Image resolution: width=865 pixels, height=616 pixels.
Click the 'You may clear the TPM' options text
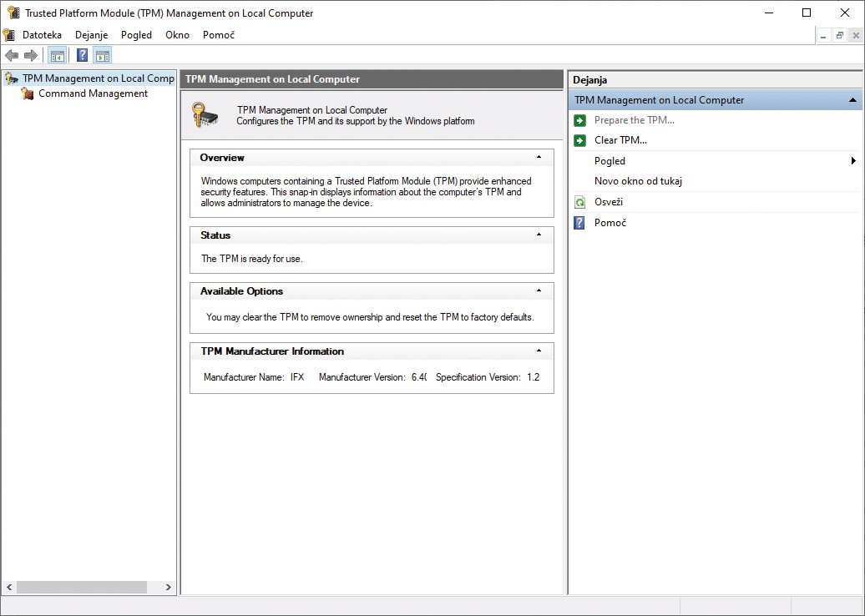tap(370, 317)
